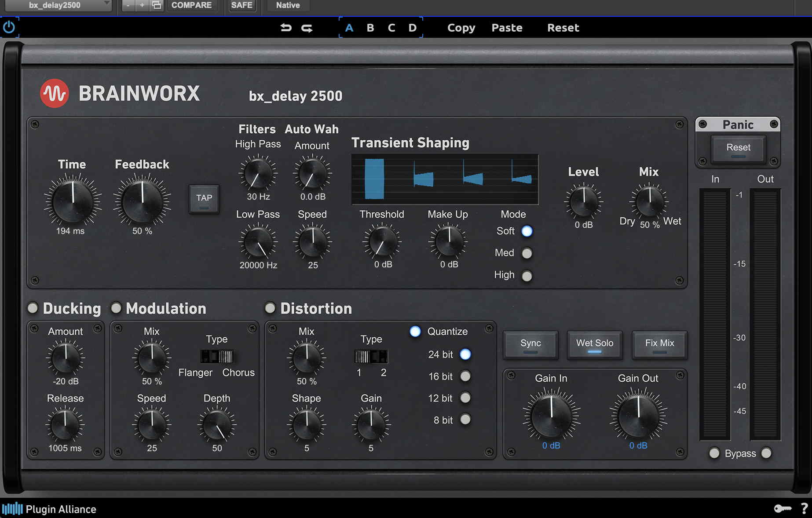The width and height of the screenshot is (812, 518).
Task: Click the High Pass filter knob
Action: pyautogui.click(x=258, y=174)
